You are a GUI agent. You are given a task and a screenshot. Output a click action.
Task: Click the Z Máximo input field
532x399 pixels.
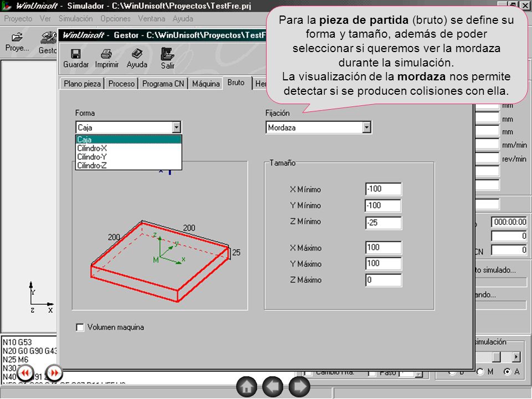pos(383,280)
